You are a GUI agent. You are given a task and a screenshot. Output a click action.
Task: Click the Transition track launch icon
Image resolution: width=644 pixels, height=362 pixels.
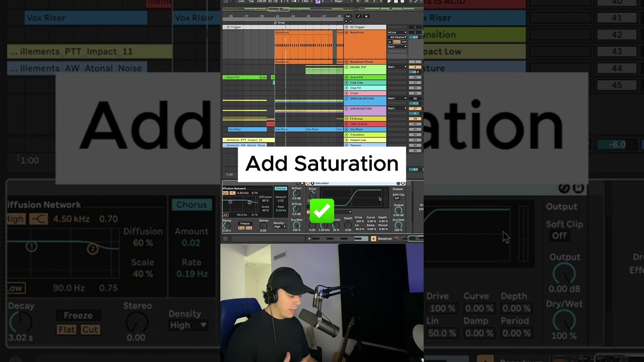(x=347, y=135)
